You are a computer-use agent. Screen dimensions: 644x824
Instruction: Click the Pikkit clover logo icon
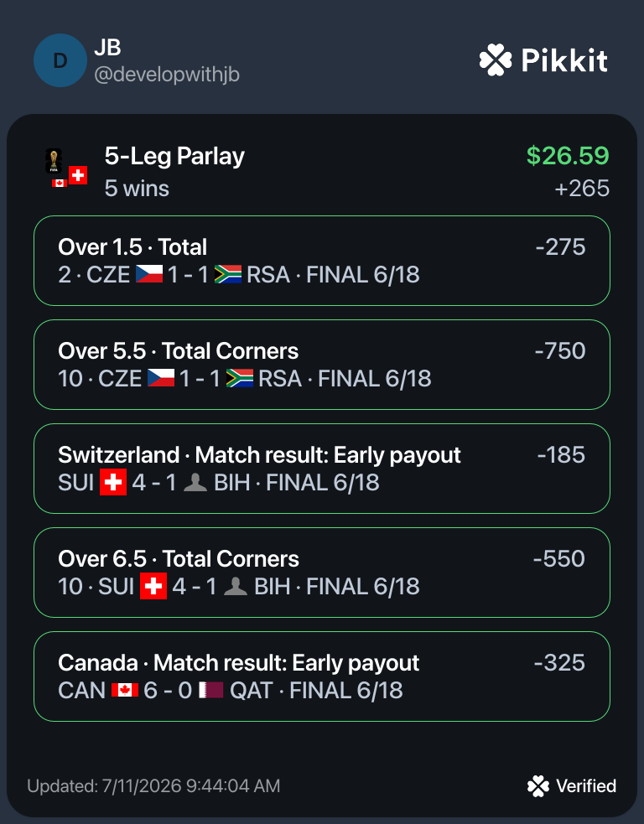(x=496, y=60)
